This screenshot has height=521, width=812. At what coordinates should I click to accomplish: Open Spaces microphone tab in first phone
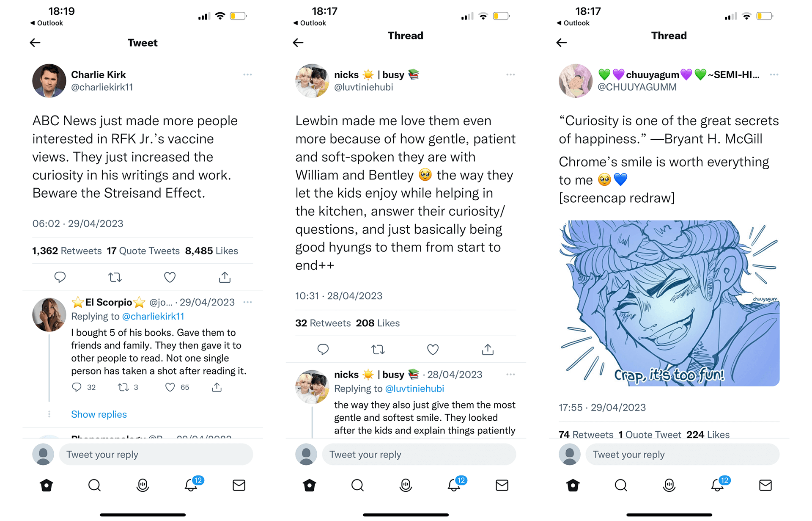(143, 485)
